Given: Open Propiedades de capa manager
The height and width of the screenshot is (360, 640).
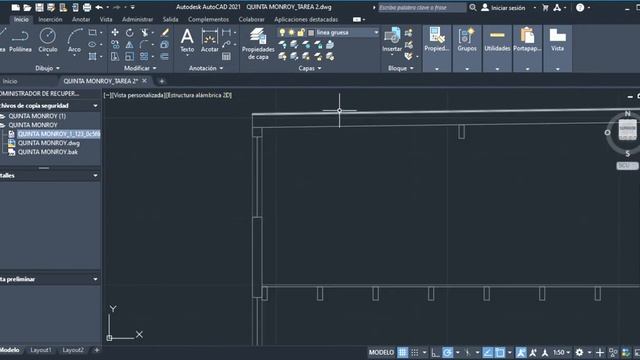Looking at the screenshot, I should (x=258, y=44).
